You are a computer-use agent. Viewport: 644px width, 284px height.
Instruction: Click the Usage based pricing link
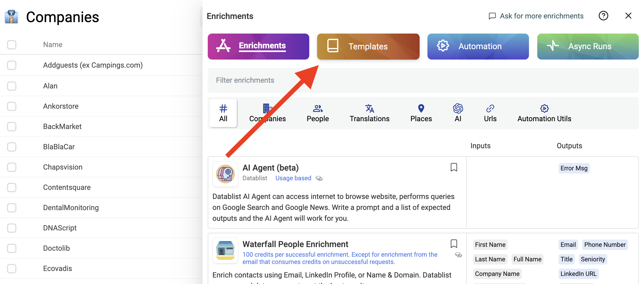coord(293,178)
